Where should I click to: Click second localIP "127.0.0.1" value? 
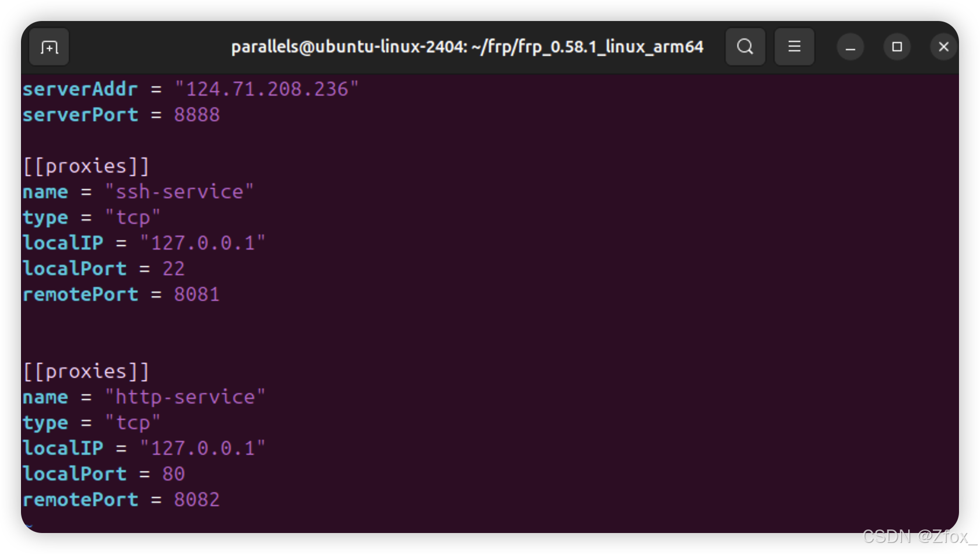coord(202,448)
